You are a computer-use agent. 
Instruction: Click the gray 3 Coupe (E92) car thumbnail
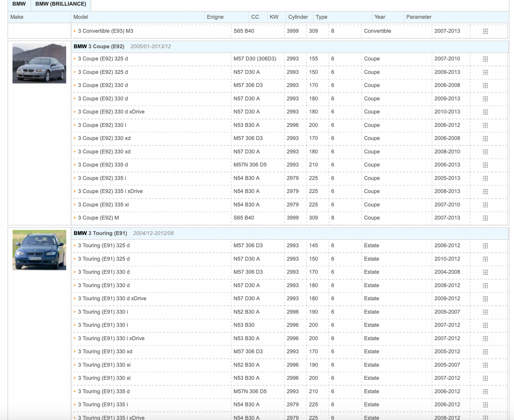pos(39,63)
